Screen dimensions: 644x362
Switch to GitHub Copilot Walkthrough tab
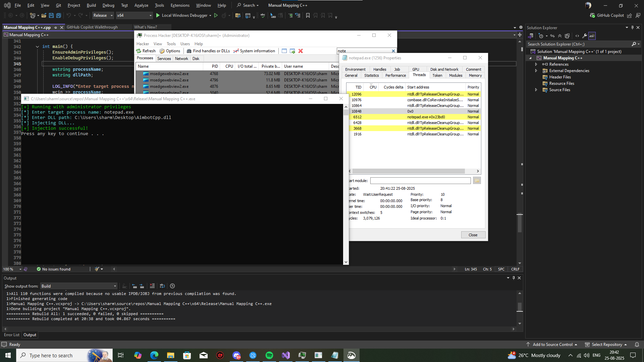[92, 27]
